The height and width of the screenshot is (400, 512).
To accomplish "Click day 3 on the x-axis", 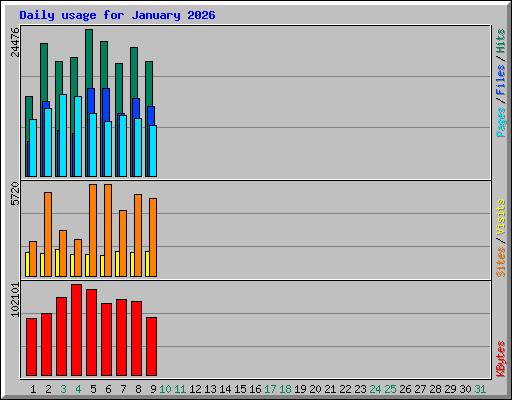I will (63, 389).
